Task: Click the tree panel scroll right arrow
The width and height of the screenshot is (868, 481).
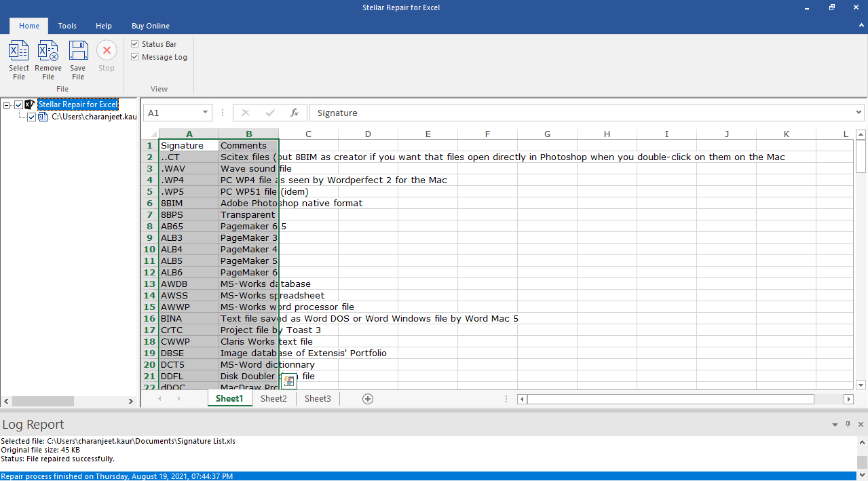Action: click(x=131, y=401)
